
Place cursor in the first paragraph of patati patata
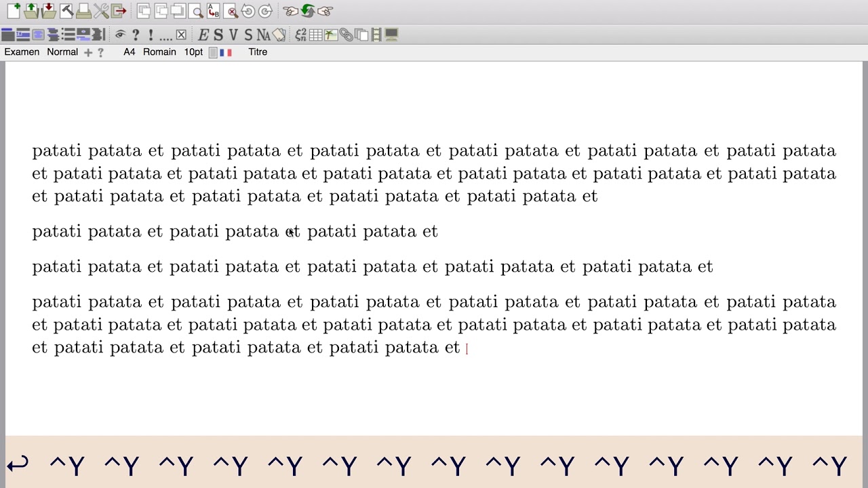tap(434, 174)
